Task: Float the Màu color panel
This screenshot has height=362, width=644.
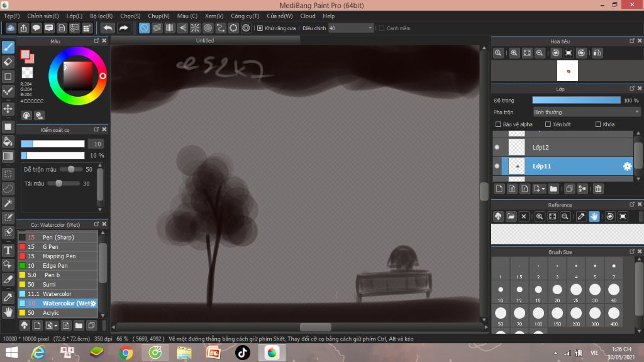Action: click(96, 41)
